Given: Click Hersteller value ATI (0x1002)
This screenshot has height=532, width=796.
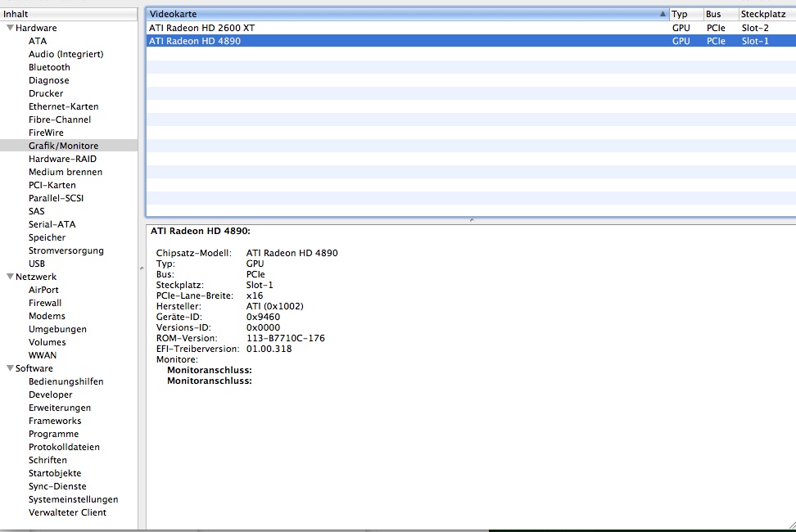Looking at the screenshot, I should point(274,306).
